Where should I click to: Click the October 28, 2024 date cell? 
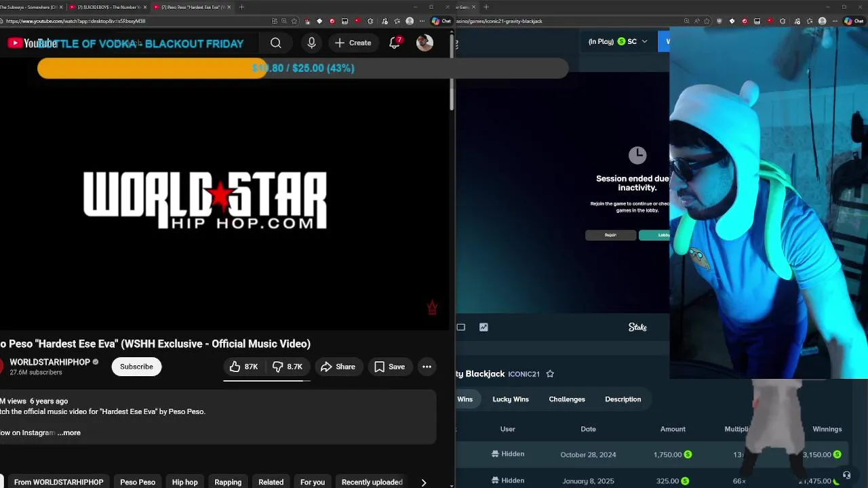(x=588, y=455)
